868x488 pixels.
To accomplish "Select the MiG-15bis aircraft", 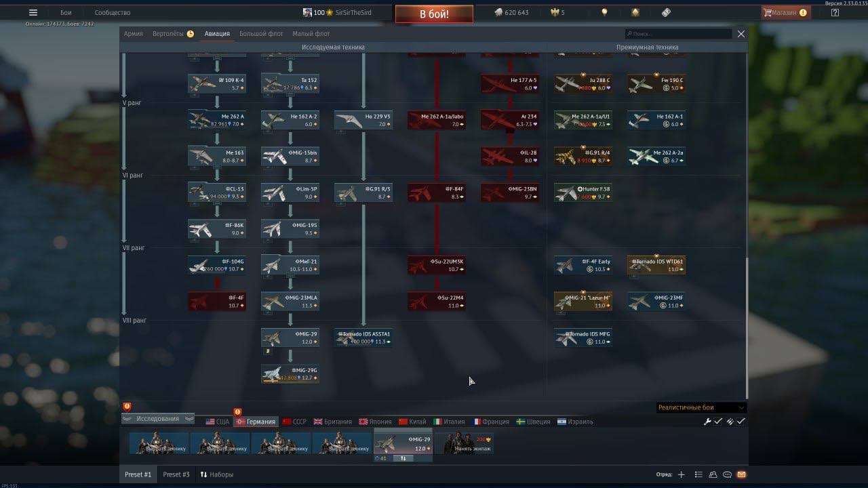I will (x=290, y=156).
